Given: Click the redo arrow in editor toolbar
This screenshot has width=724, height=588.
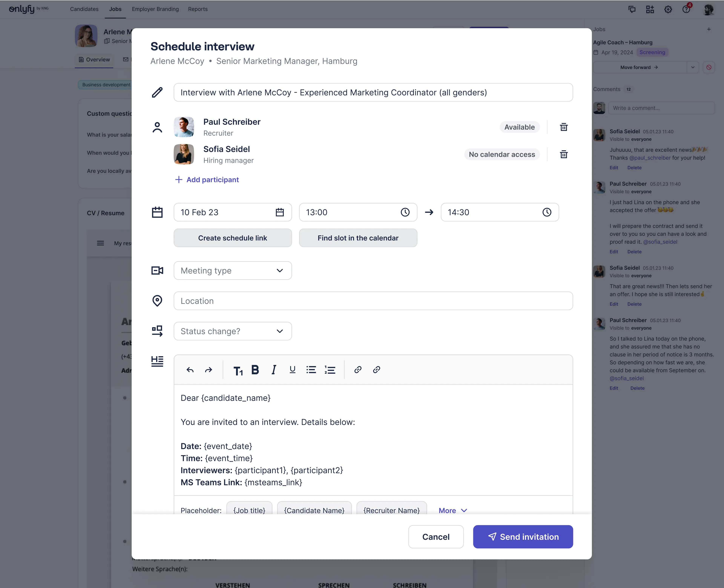Looking at the screenshot, I should click(209, 370).
